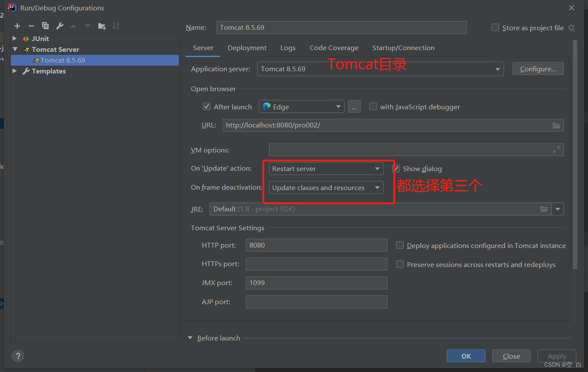The width and height of the screenshot is (588, 372).
Task: Collapse Tomcat Server tree node
Action: (15, 49)
